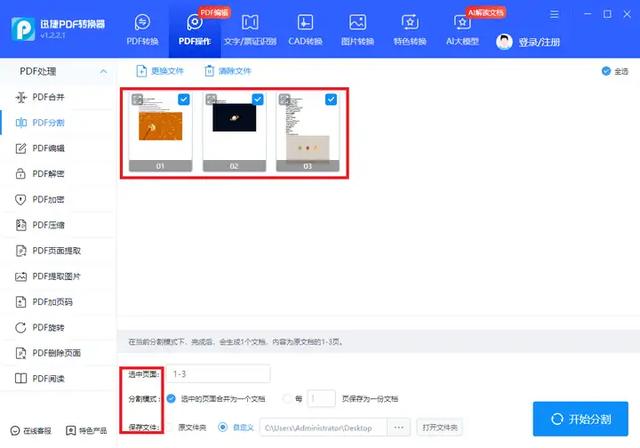
Task: Select the 每…页保存为一份文档 radio option
Action: click(287, 399)
